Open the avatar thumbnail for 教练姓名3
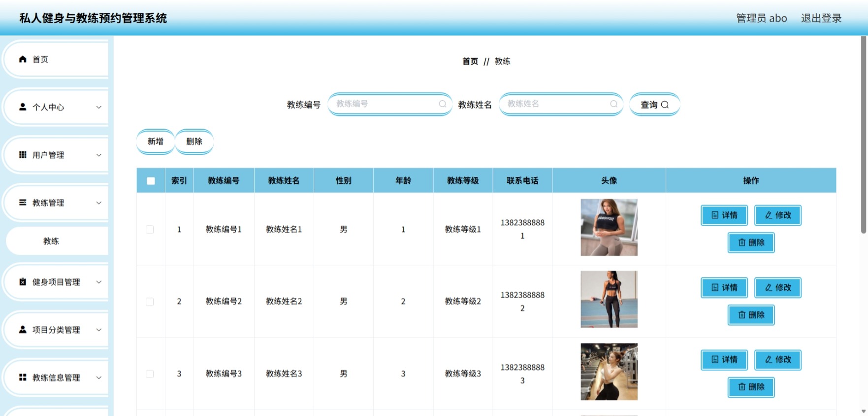The width and height of the screenshot is (868, 416). [609, 372]
